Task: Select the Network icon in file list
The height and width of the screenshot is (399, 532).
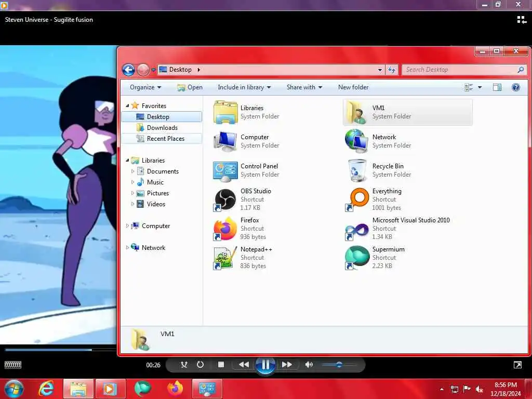Action: pos(356,141)
